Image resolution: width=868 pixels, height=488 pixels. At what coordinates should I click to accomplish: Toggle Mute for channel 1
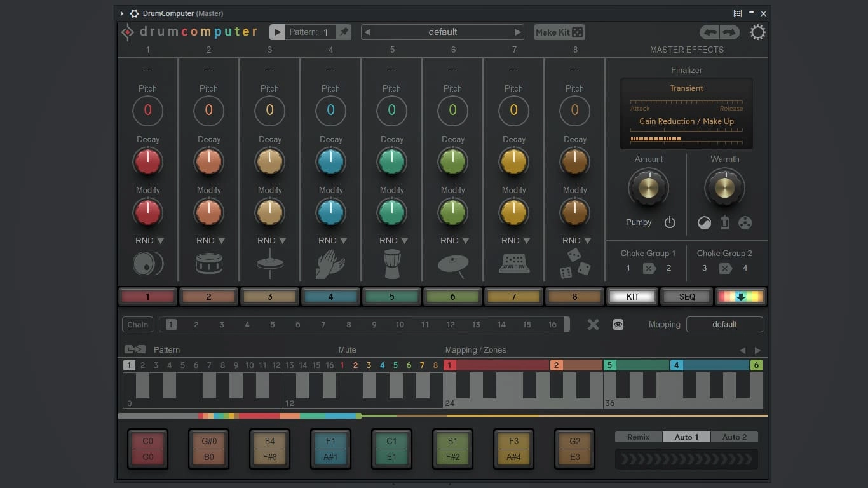(x=342, y=365)
